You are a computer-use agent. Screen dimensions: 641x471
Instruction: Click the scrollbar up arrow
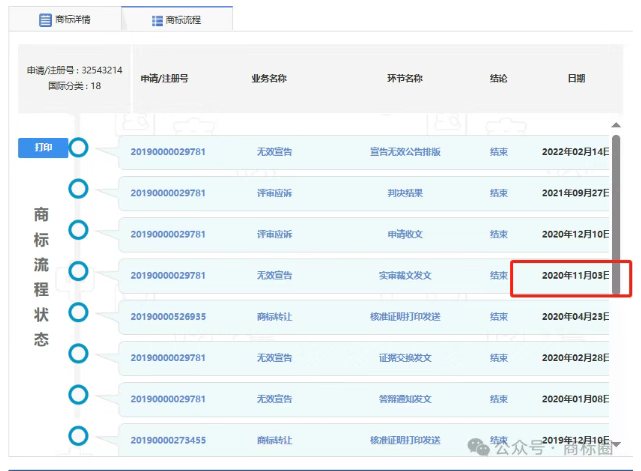click(x=616, y=126)
